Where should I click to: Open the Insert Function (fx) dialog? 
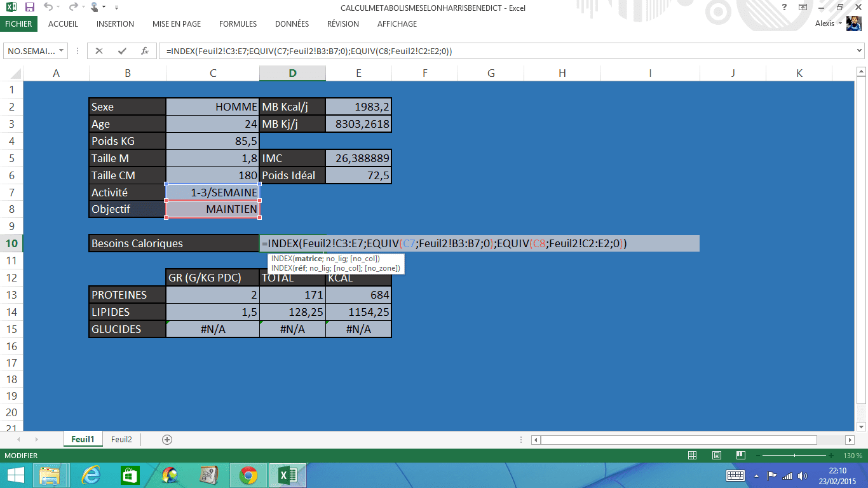tap(145, 51)
